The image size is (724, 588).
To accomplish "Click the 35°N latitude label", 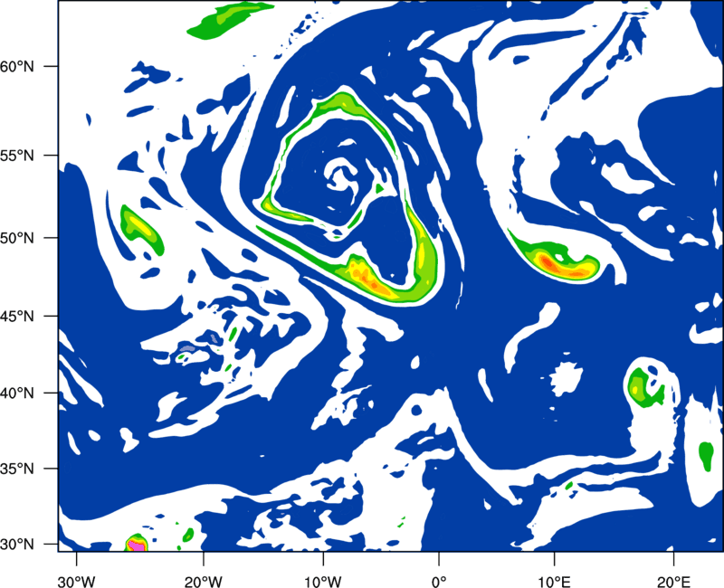I will (x=17, y=469).
